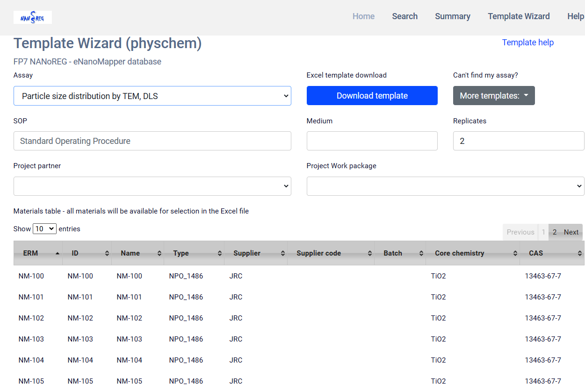Click the Replicates number field
This screenshot has height=392, width=585.
tap(519, 141)
